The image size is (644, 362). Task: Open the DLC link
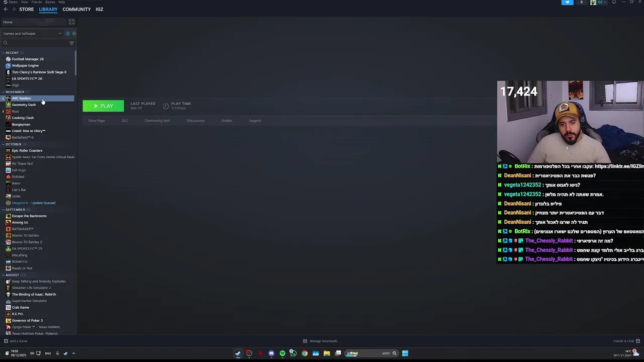[125, 121]
